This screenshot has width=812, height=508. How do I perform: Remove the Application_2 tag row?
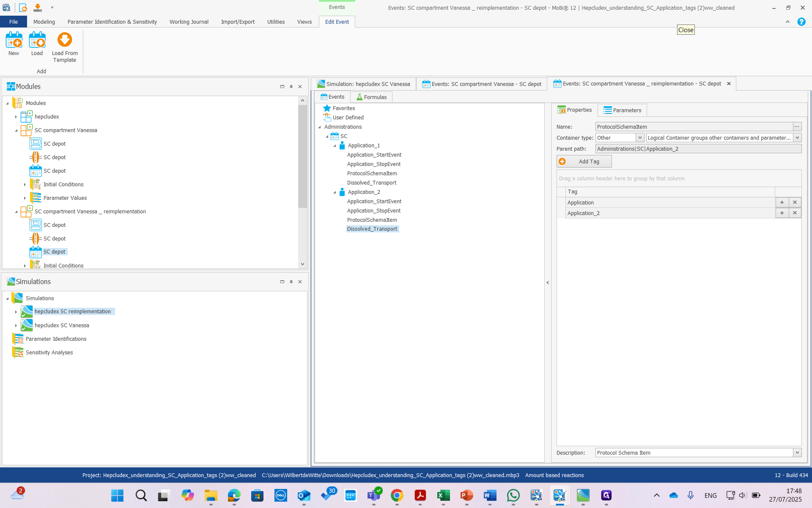795,213
